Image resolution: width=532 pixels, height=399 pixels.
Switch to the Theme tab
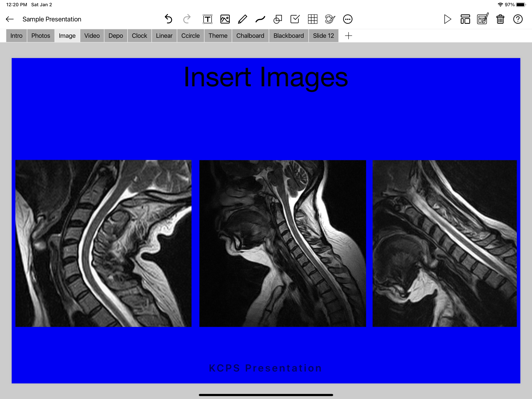(218, 36)
